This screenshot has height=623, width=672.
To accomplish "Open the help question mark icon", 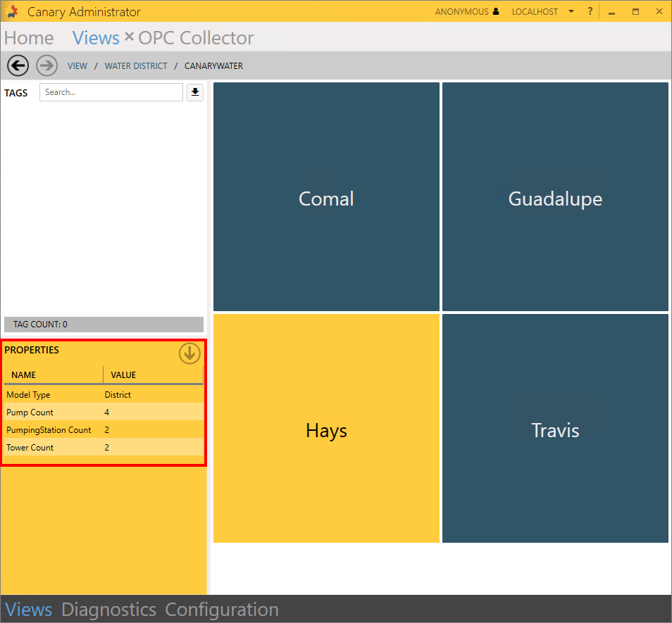I will pyautogui.click(x=590, y=11).
